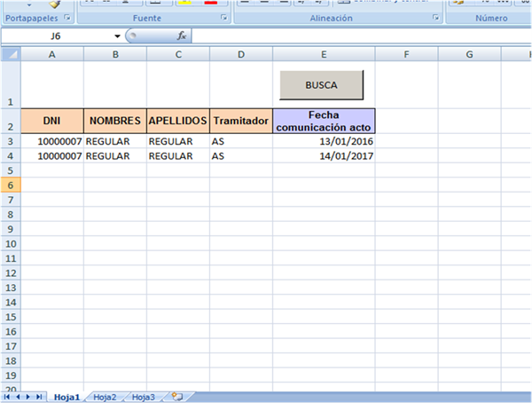The image size is (532, 403).
Task: Select cell with date 13/01/2016
Action: click(324, 141)
